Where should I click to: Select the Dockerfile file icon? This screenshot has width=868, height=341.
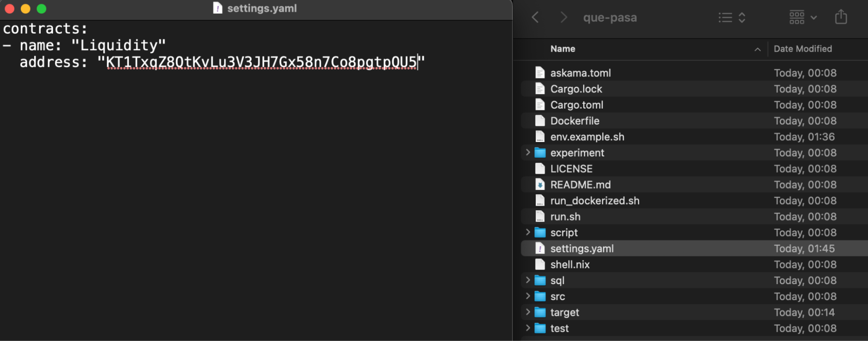pyautogui.click(x=540, y=121)
